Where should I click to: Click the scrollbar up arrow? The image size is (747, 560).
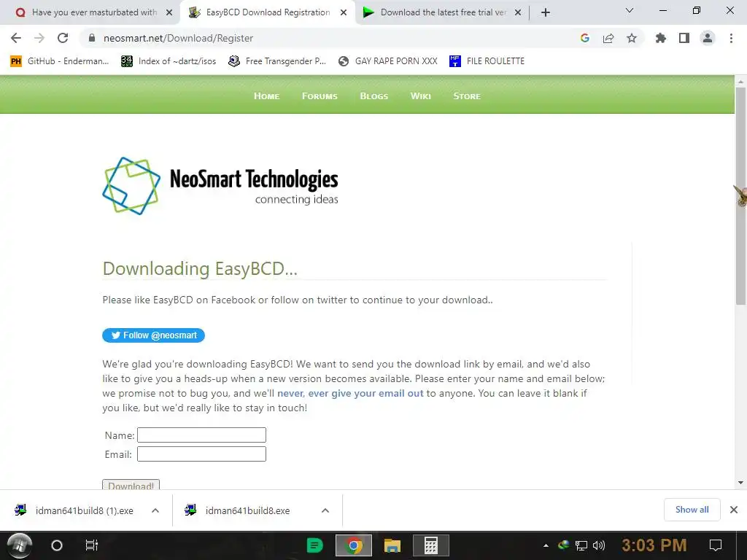coord(740,82)
